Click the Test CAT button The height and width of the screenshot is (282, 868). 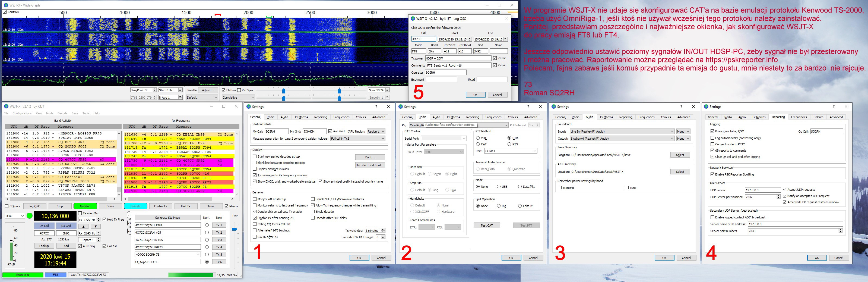coord(487,225)
